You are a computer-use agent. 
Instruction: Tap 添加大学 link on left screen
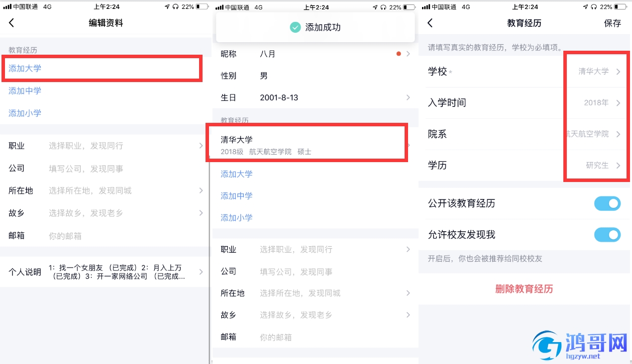point(25,69)
